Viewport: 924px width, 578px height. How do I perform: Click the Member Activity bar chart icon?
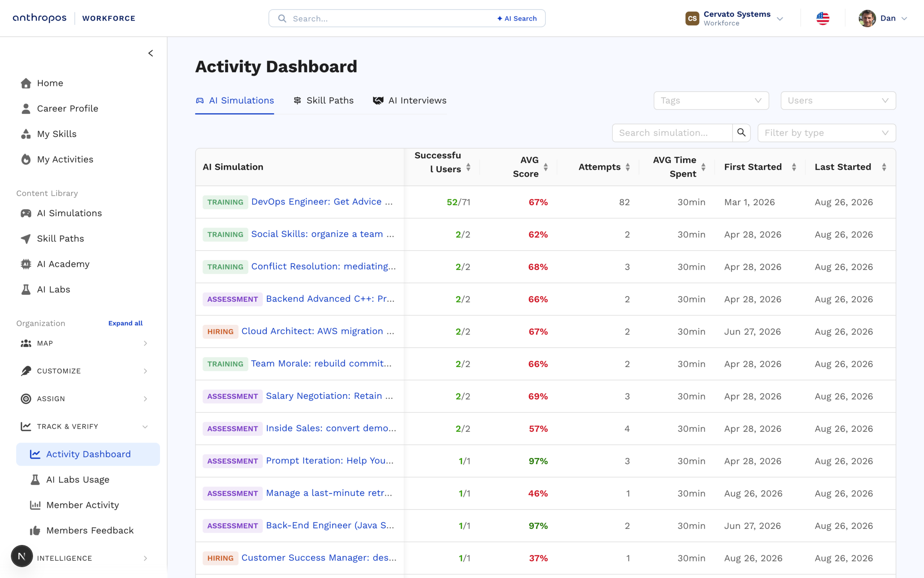pos(35,505)
